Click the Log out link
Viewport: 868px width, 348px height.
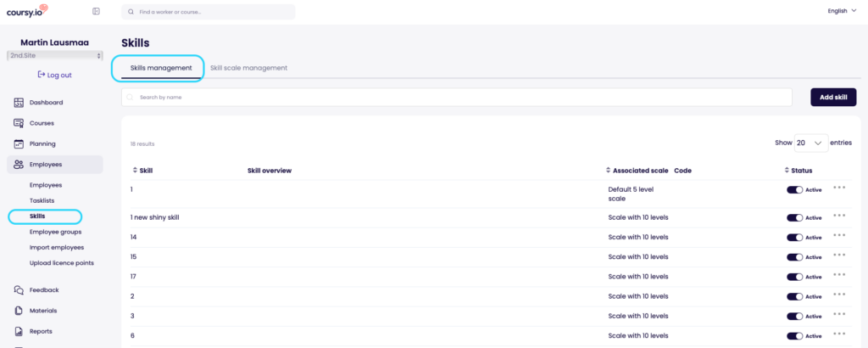point(55,75)
